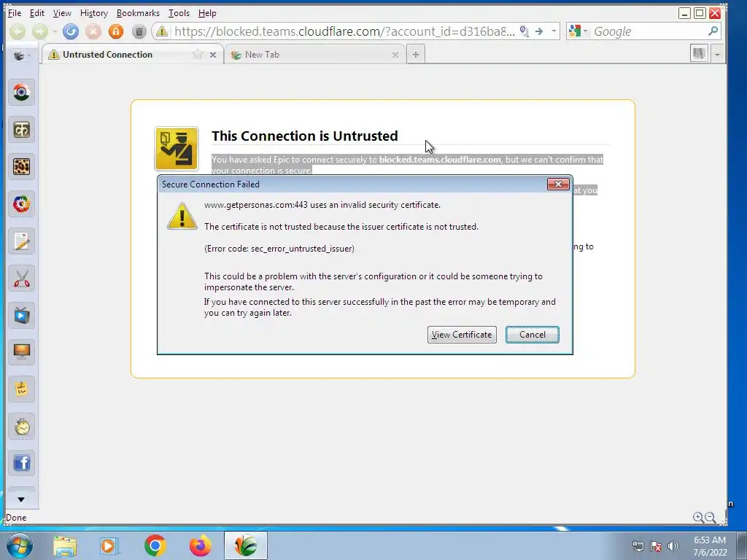
Task: Expand the address bar URL history dropdown
Action: pyautogui.click(x=554, y=31)
